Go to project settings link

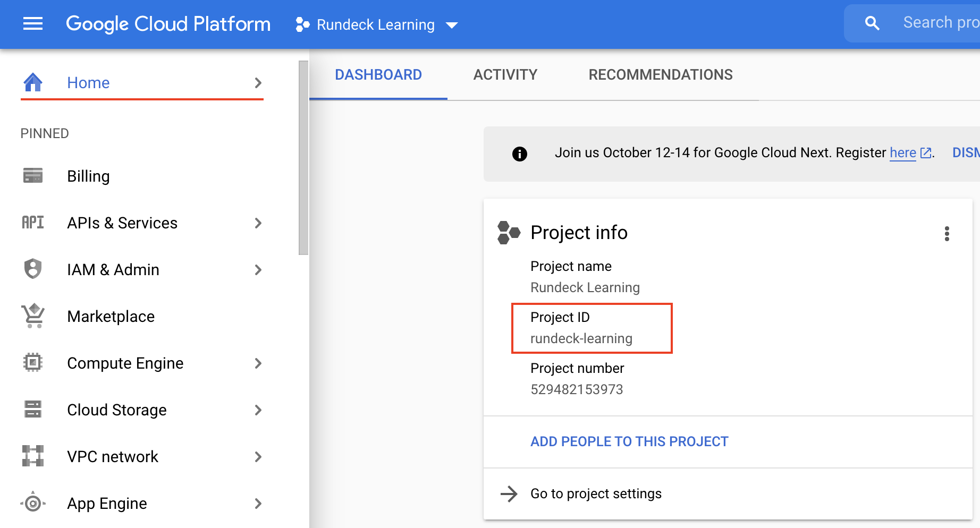tap(596, 493)
